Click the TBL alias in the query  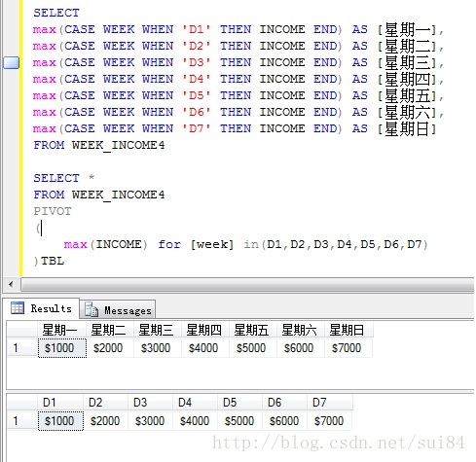53,261
